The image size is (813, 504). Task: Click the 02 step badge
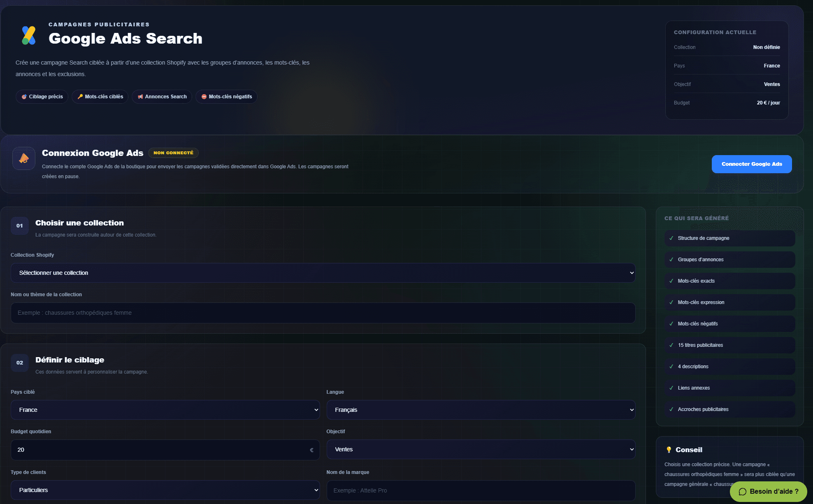(x=20, y=363)
